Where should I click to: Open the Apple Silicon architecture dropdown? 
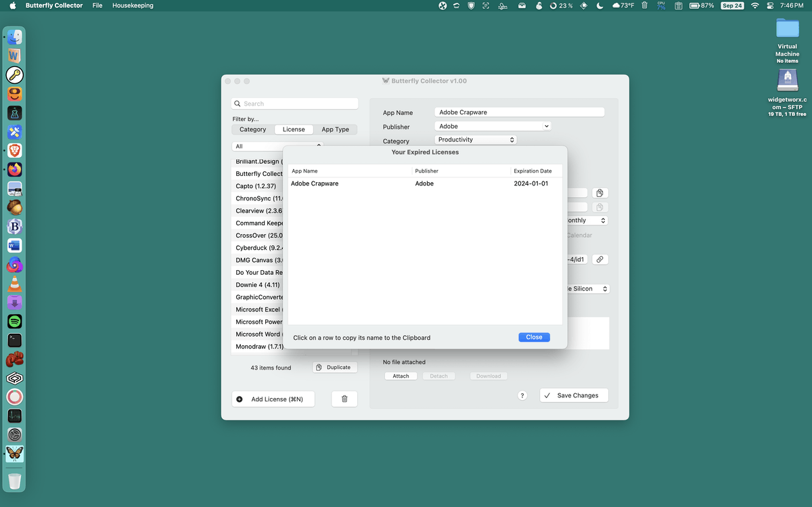click(x=587, y=288)
